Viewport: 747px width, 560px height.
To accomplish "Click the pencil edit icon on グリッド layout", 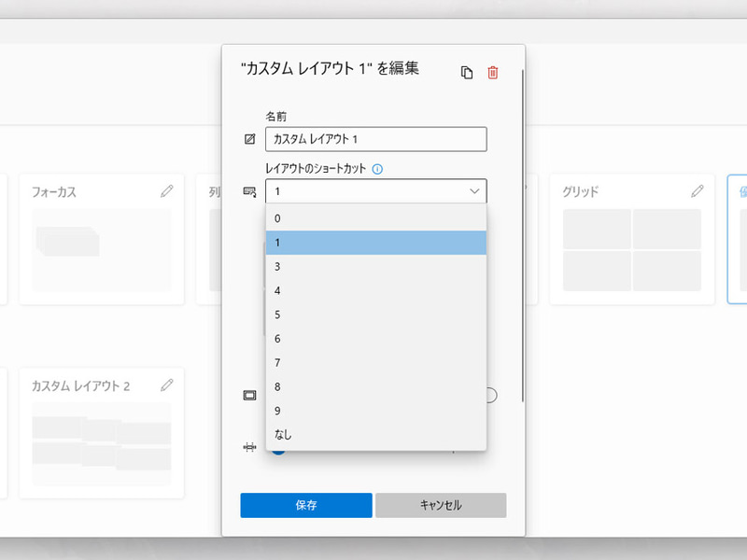I will pos(697,192).
